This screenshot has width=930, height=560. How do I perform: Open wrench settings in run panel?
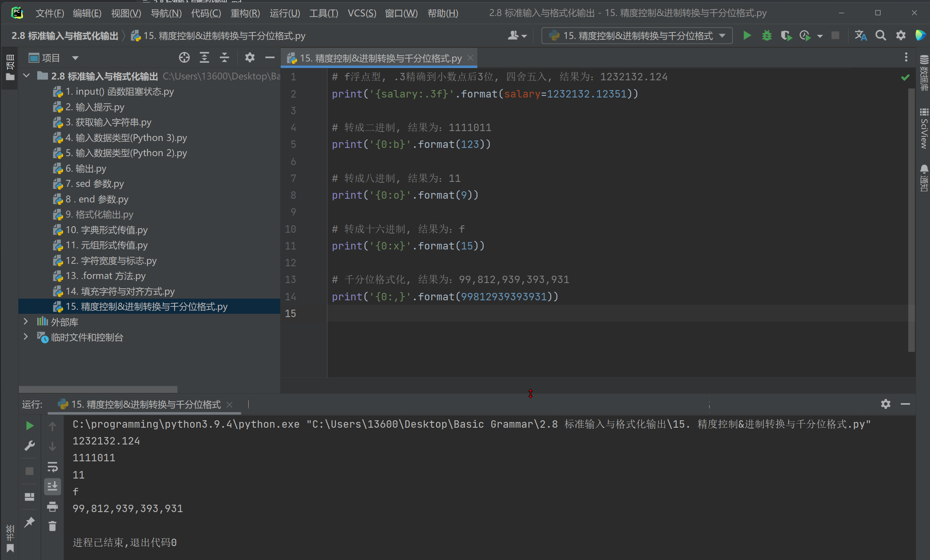pyautogui.click(x=29, y=446)
